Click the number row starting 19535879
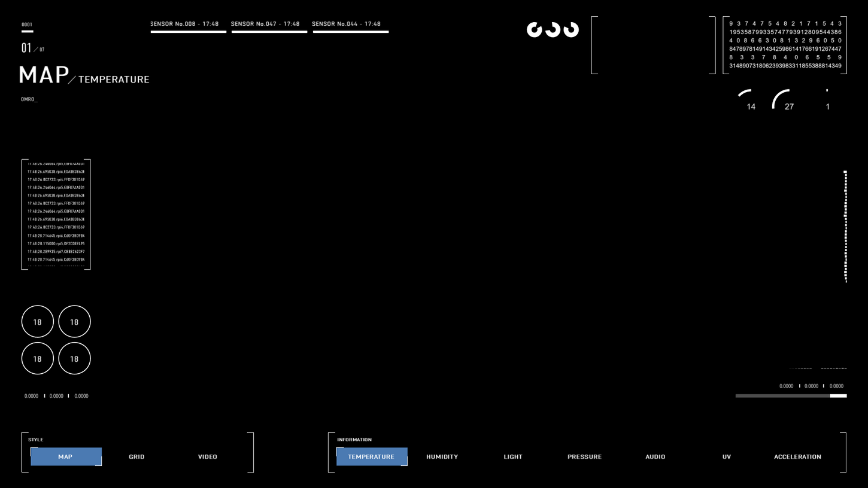This screenshot has width=868, height=488. coord(785,32)
